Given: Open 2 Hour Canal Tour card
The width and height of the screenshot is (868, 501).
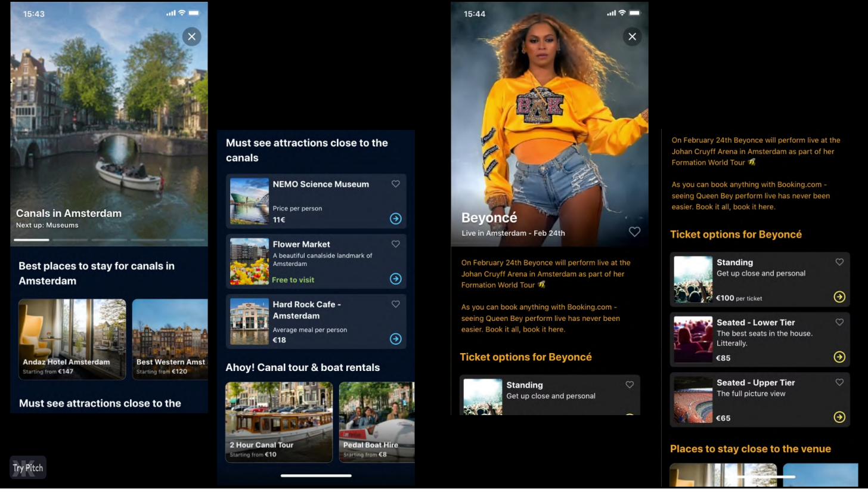Looking at the screenshot, I should (x=279, y=422).
